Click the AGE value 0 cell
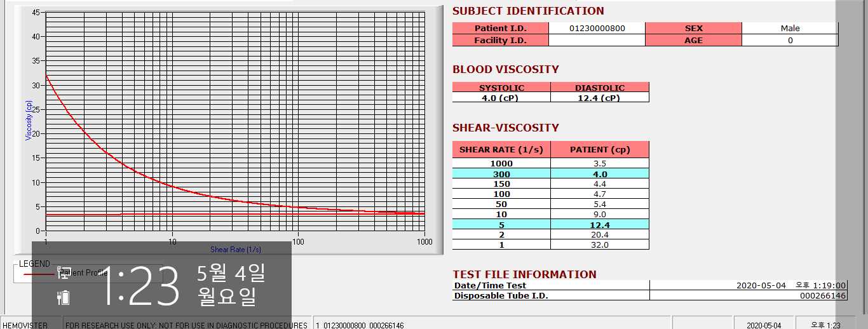 790,40
